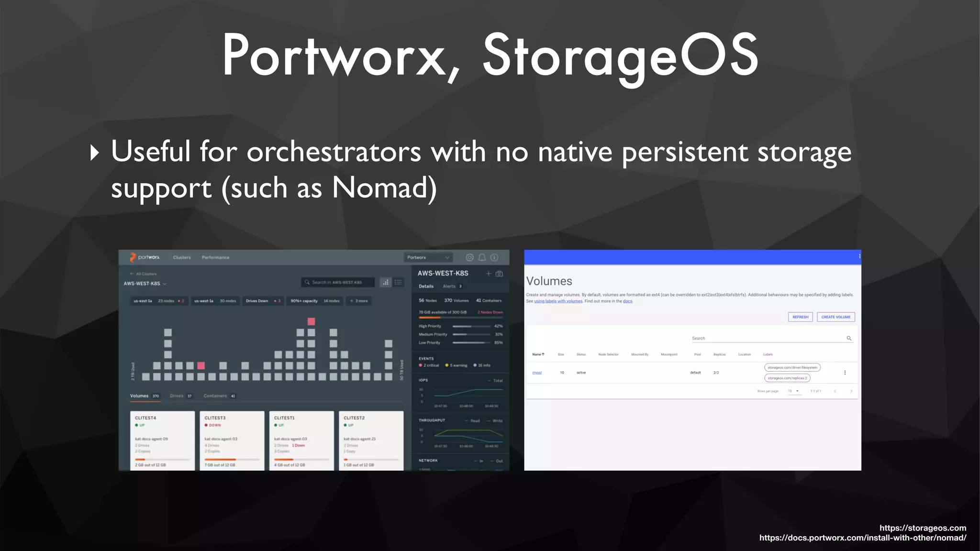Open the Portworx account dropdown

click(x=428, y=257)
